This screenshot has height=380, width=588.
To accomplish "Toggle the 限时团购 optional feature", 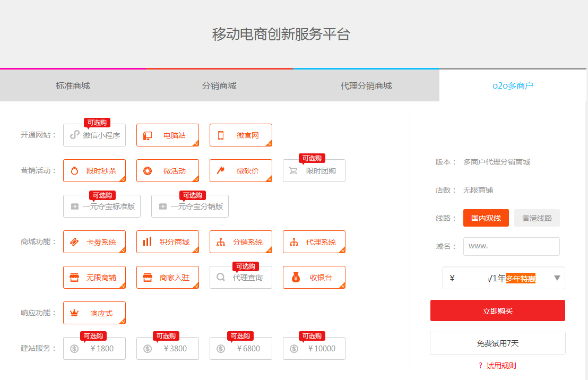I will coord(314,171).
